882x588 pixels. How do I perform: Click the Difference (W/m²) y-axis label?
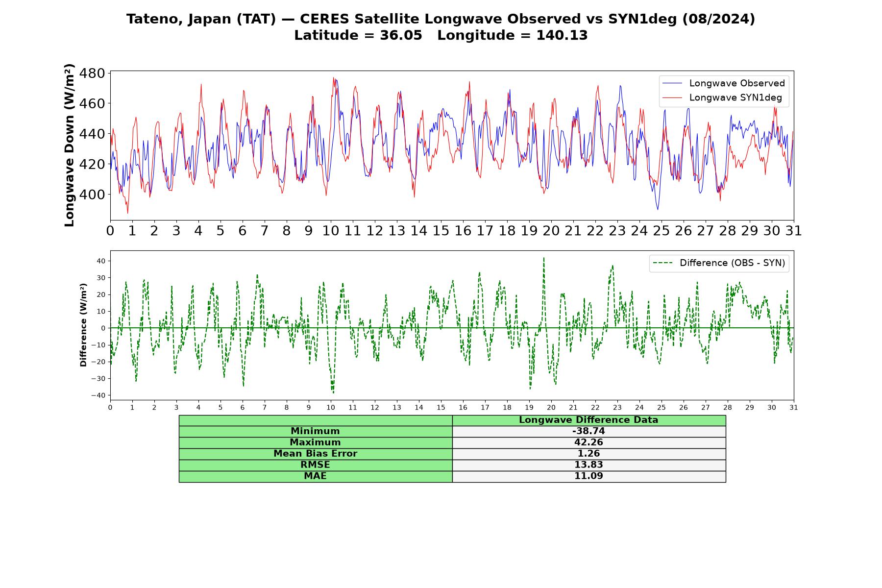(83, 325)
